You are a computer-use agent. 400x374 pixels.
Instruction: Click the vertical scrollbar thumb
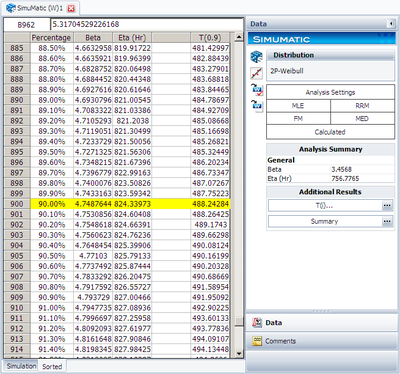[239, 321]
